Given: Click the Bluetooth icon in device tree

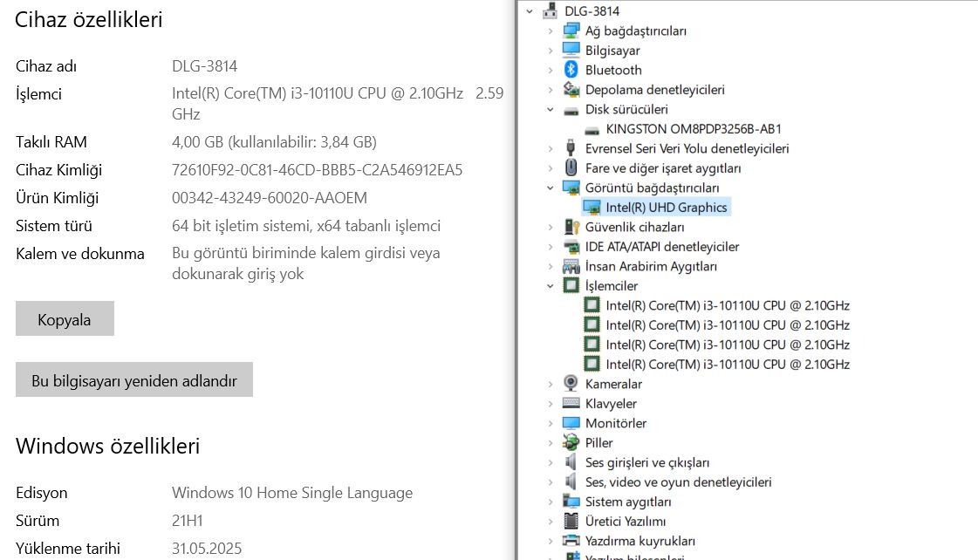Looking at the screenshot, I should point(571,70).
